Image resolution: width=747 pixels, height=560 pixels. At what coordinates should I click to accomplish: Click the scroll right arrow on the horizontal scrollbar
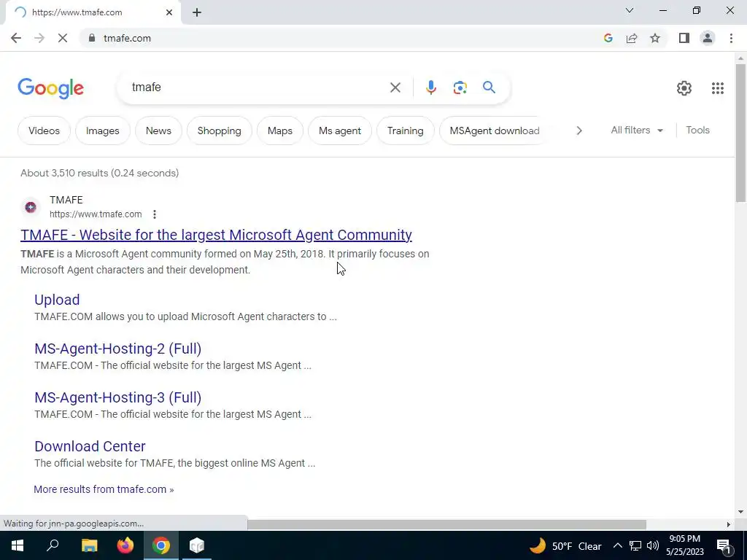[729, 524]
